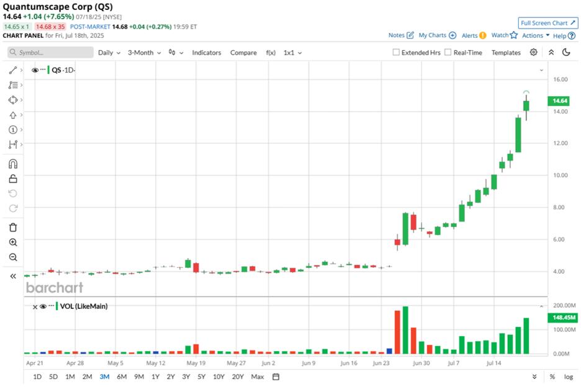Screen dimensions: 581x392
Task: Expand the trend line tool submenu arrow
Action: tap(22, 70)
